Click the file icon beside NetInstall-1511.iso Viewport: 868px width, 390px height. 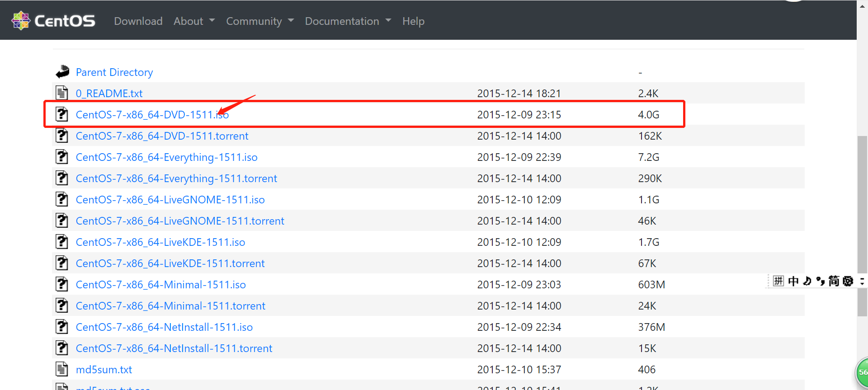coord(62,326)
